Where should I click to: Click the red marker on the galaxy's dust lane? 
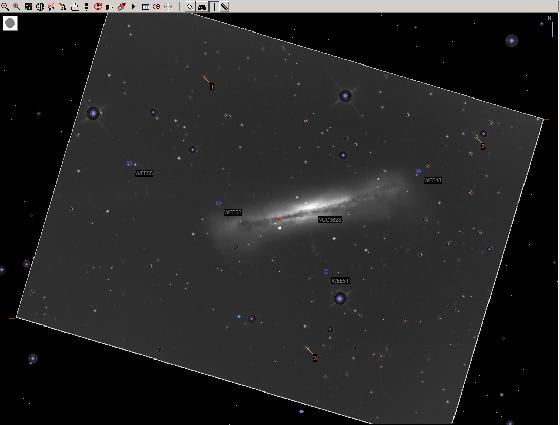[x=279, y=218]
